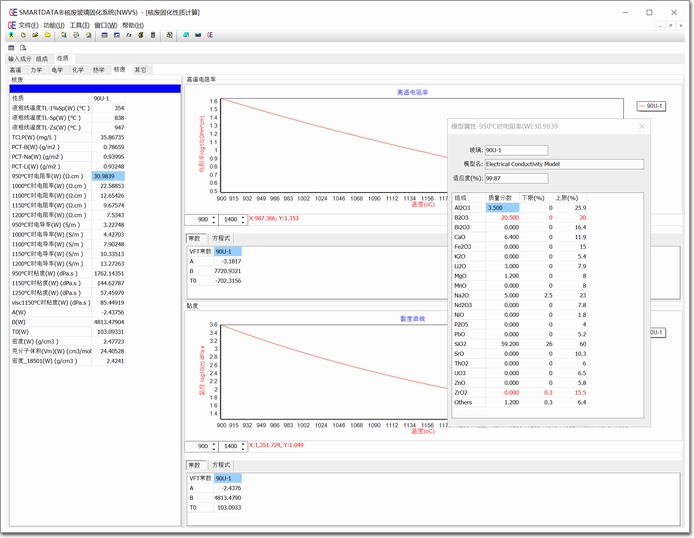Click the 90U-1 legend entry of resistivity chart
Screen dimensions: 694x538
pos(651,105)
